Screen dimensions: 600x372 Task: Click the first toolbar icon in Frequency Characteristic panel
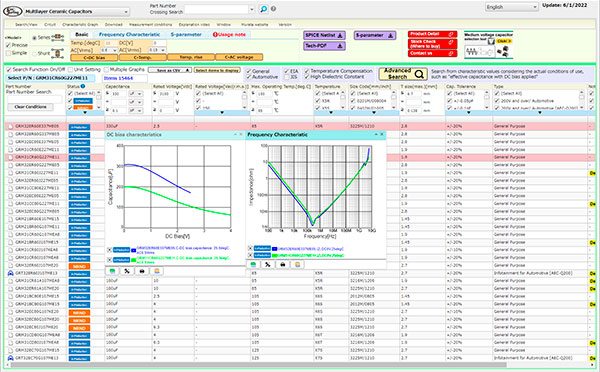pos(253,264)
